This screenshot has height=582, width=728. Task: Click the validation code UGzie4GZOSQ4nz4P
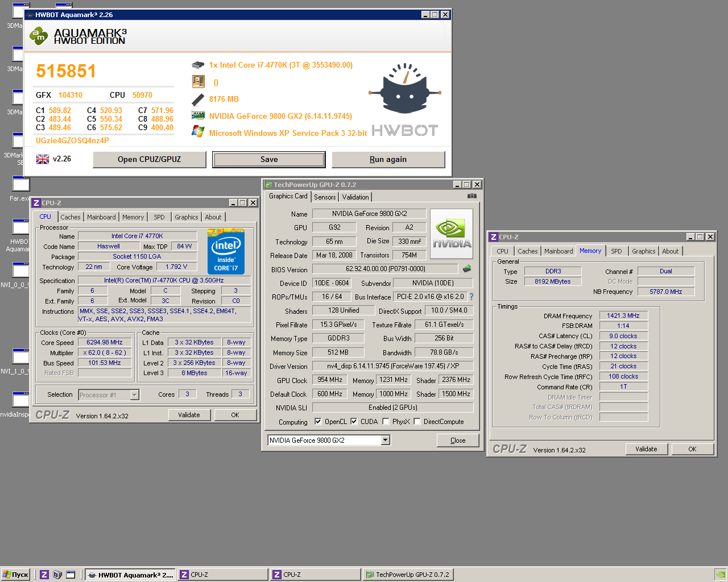coord(72,140)
